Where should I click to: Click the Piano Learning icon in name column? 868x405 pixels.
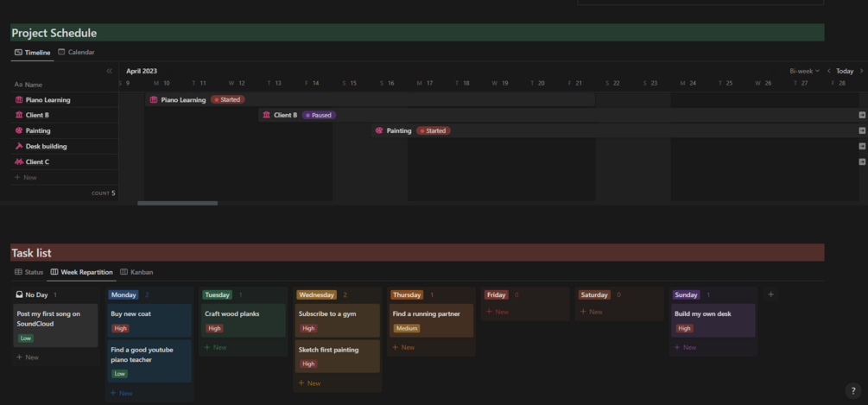19,100
